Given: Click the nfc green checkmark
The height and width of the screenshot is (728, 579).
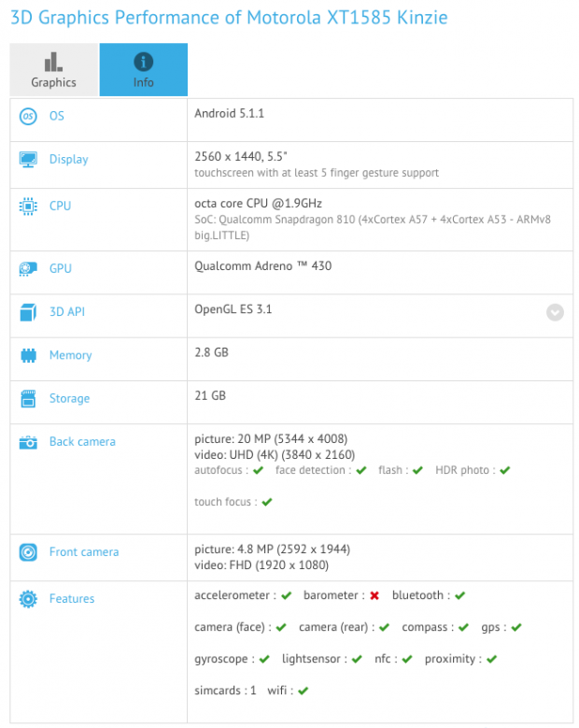Looking at the screenshot, I should [407, 659].
